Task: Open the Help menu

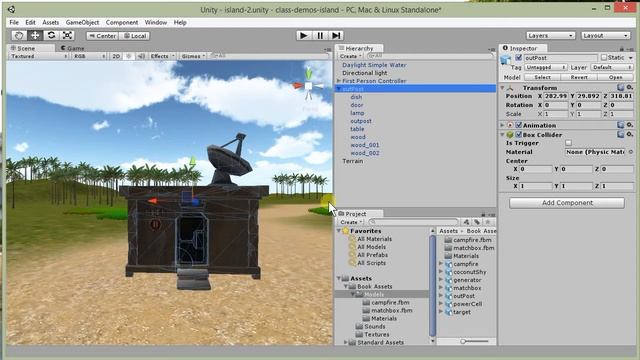Action: pyautogui.click(x=180, y=22)
